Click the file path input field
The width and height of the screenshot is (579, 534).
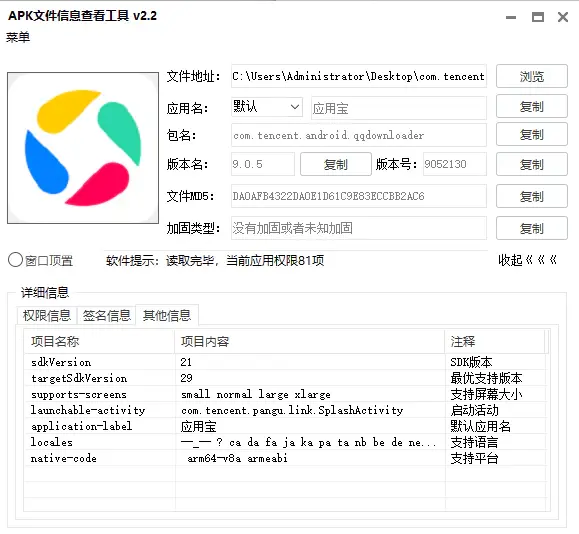click(x=359, y=76)
